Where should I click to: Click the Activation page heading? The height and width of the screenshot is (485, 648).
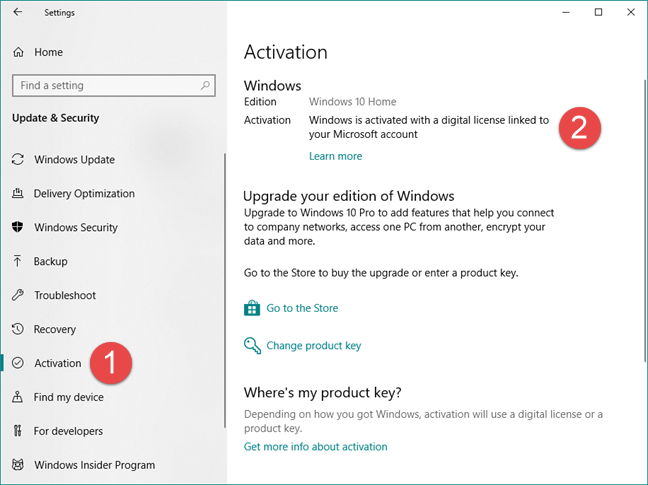286,52
